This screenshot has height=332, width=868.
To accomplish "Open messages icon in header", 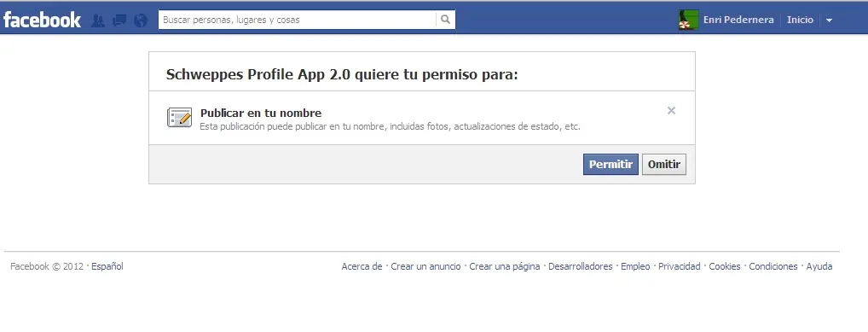I will click(x=119, y=20).
